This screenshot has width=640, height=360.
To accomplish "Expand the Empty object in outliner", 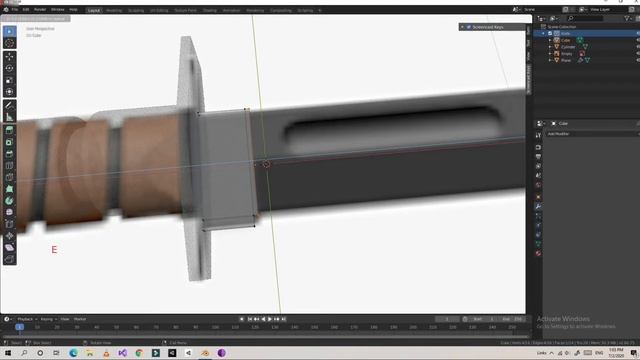I will pyautogui.click(x=550, y=53).
